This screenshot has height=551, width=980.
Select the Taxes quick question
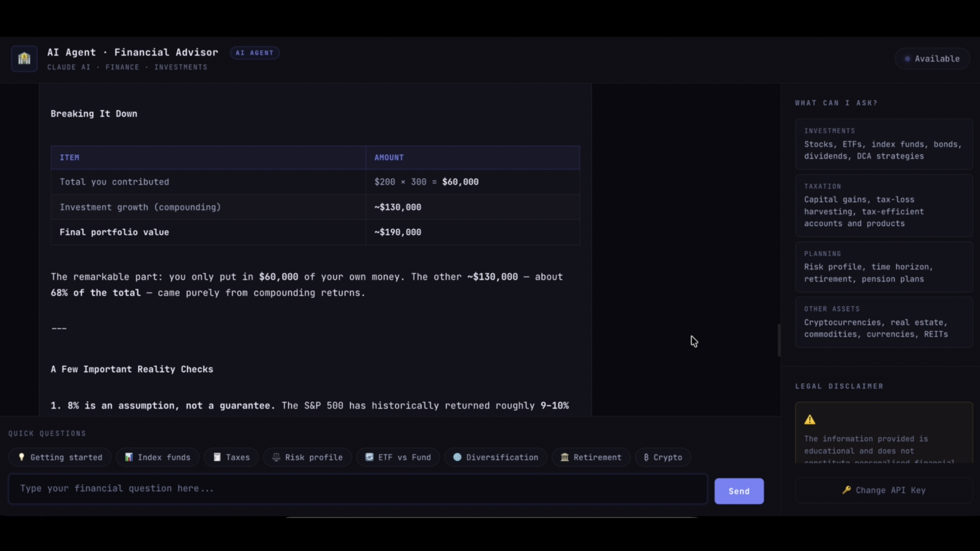coord(231,457)
